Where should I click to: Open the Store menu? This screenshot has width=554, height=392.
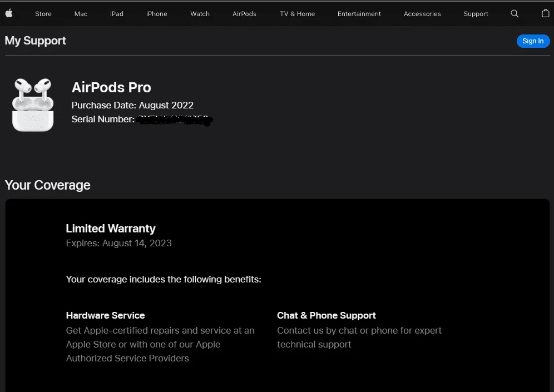(x=43, y=14)
